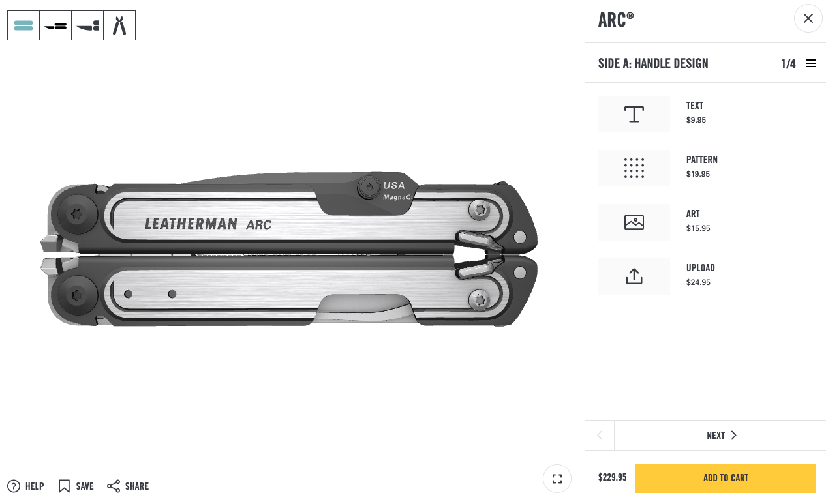Click the previous step chevron
Screen dimensions: 826x504
pyautogui.click(x=600, y=436)
